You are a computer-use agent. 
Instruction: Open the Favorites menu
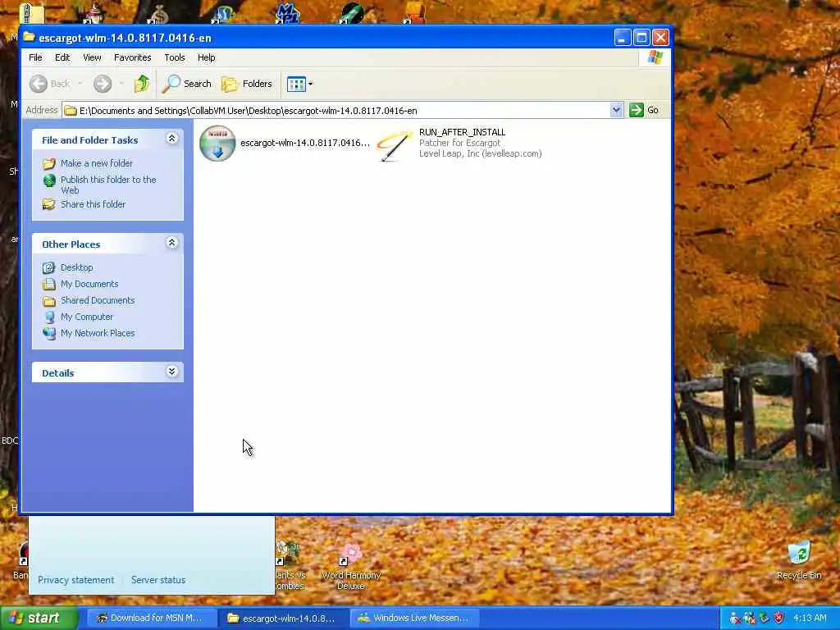132,57
